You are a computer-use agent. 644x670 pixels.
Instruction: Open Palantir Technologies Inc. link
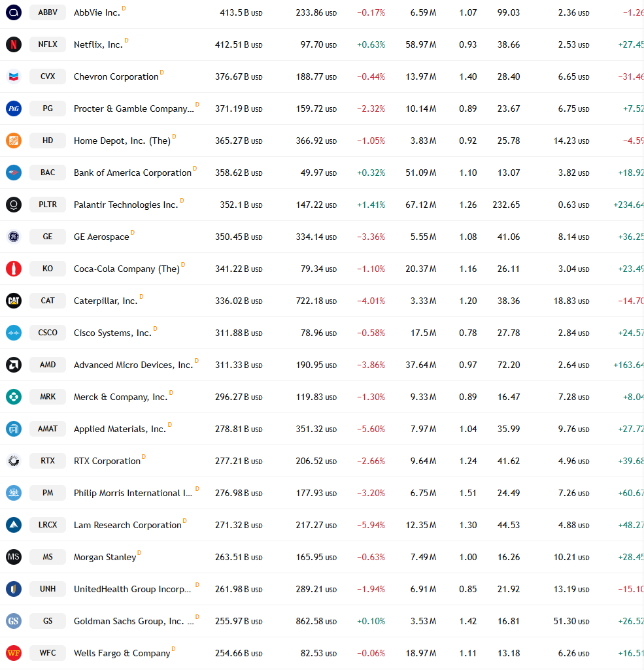tap(126, 205)
